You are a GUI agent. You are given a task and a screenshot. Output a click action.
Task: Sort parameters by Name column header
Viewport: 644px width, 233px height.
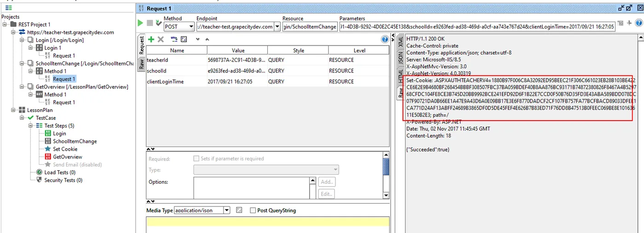coord(177,50)
